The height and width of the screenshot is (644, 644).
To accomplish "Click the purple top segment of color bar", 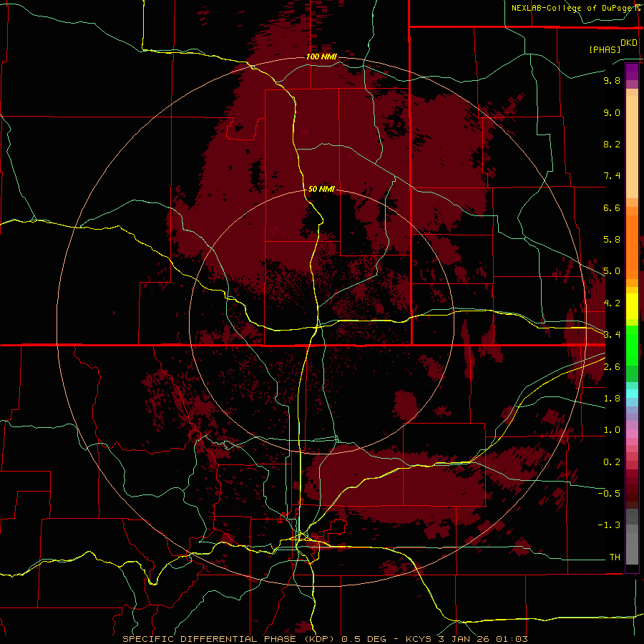I will [632, 72].
